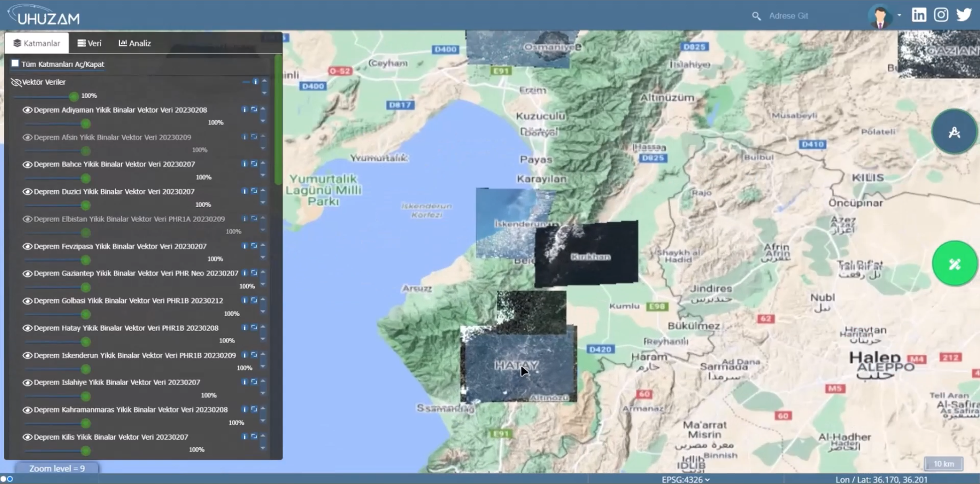Image resolution: width=980 pixels, height=484 pixels.
Task: Open info for Deprem Fevzipasa layer
Action: point(244,246)
